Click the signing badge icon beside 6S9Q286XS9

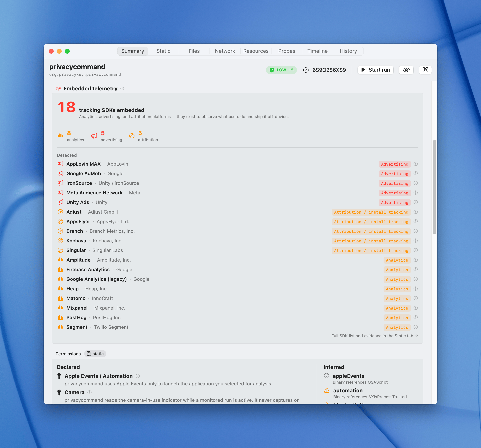(x=306, y=70)
